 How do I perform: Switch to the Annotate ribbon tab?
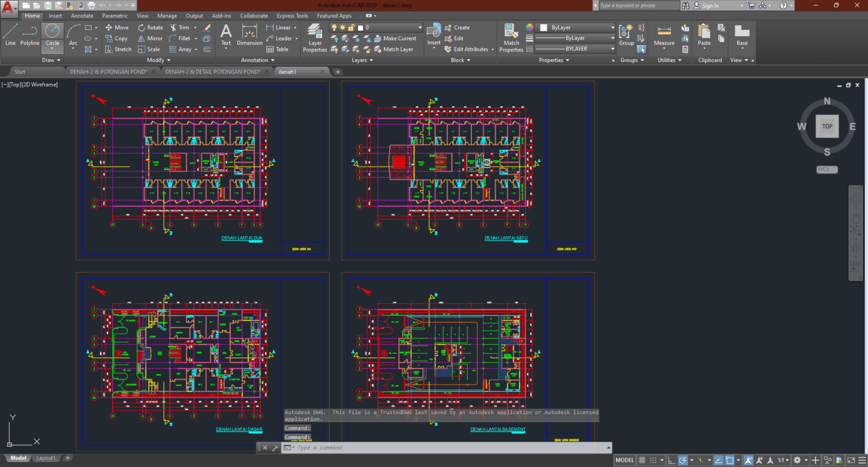pyautogui.click(x=82, y=15)
